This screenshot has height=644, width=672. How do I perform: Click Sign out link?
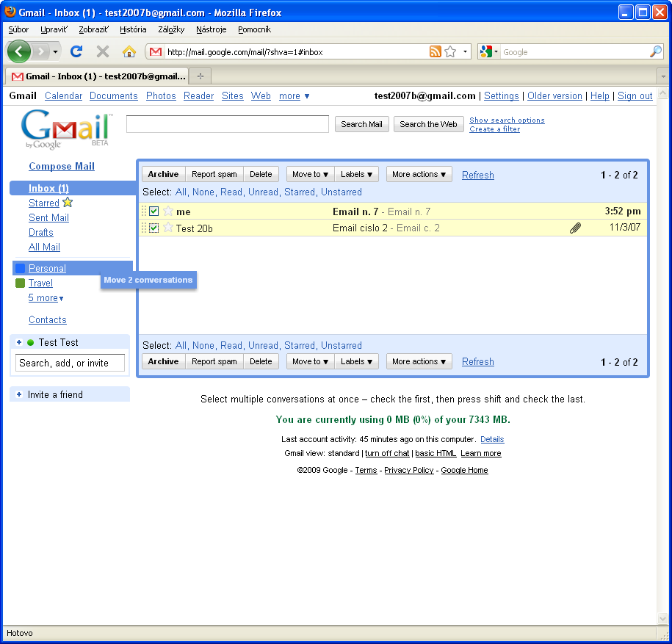635,96
